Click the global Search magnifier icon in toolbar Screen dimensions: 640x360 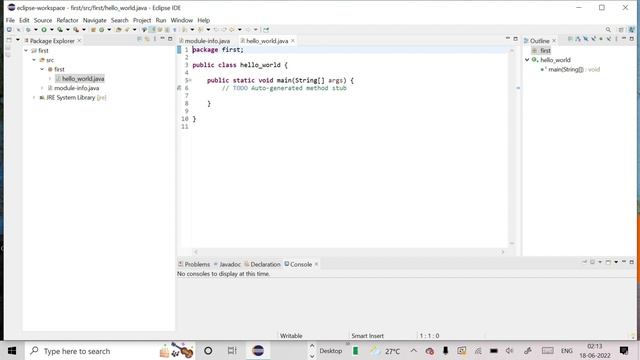(x=608, y=29)
